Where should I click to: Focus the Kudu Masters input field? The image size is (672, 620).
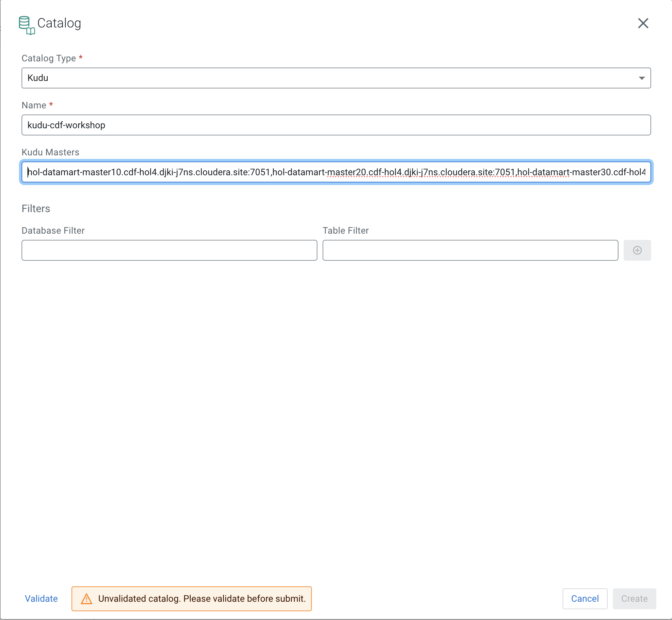pyautogui.click(x=336, y=172)
